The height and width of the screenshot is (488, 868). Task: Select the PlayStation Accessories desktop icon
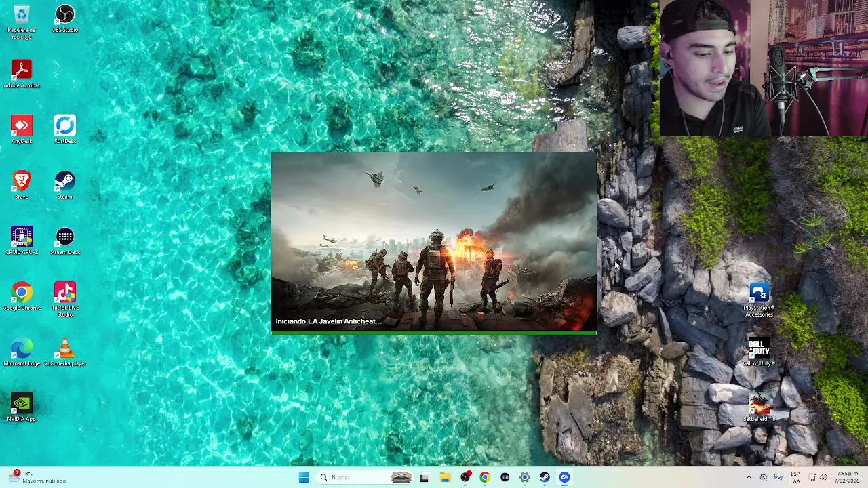[759, 300]
